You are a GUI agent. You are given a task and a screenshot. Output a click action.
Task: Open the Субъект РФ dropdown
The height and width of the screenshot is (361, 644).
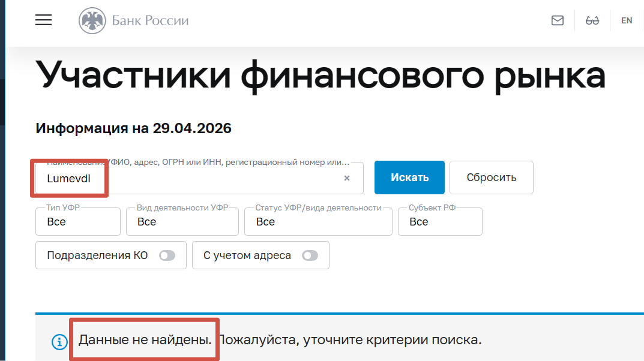pyautogui.click(x=440, y=221)
